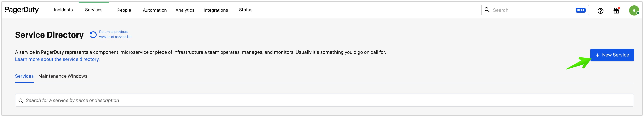This screenshot has width=644, height=117.
Task: Click the circular return arrow icon
Action: point(93,35)
